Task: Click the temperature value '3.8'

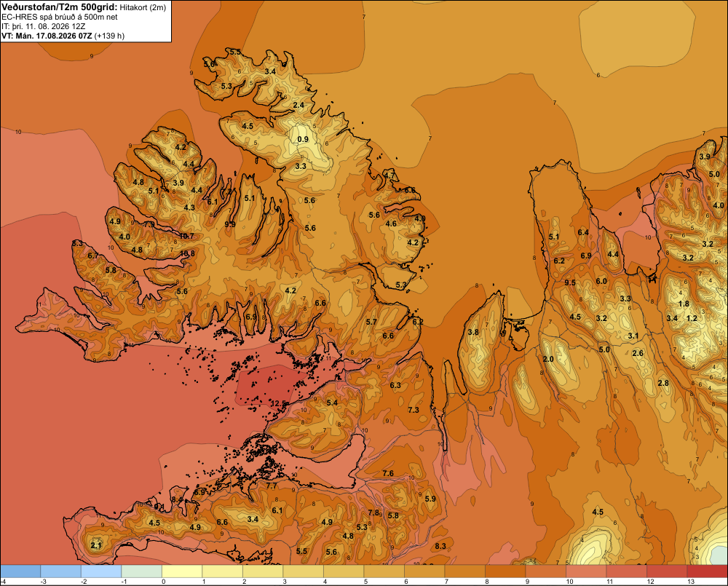Action: tap(473, 332)
